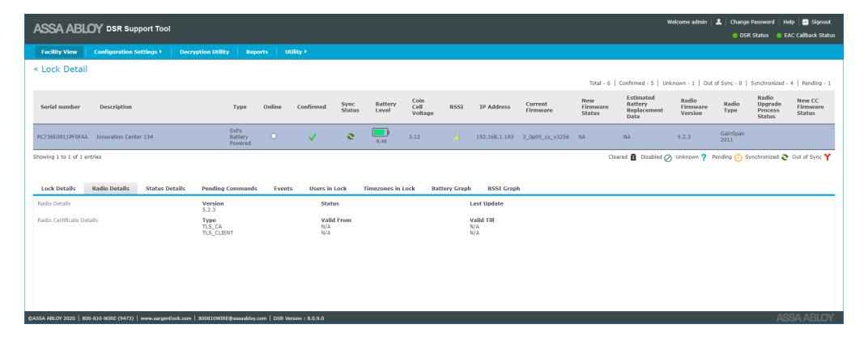Click the Disabled legend icon
Screen dimensions: 868x346
[x=668, y=158]
